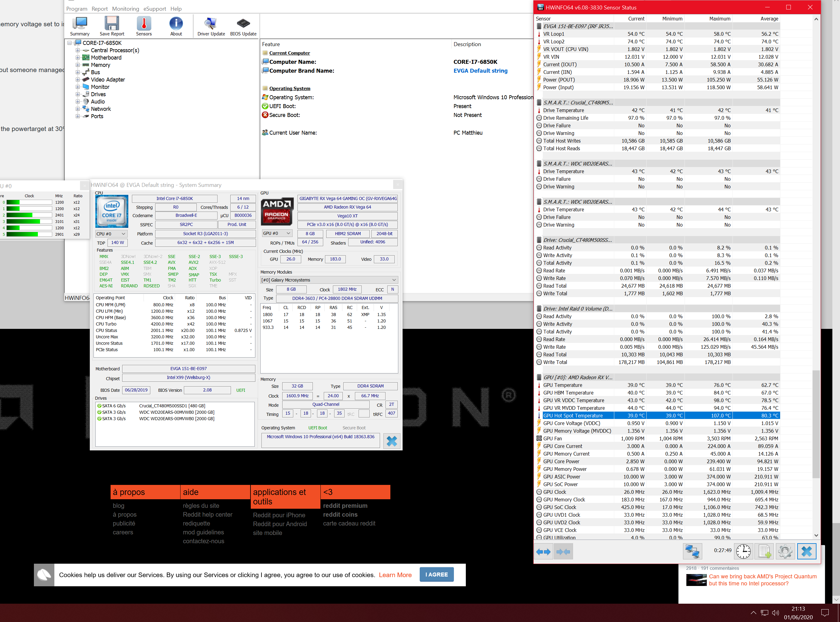Expand the Video Adapter tree node
The width and height of the screenshot is (840, 622).
point(78,79)
